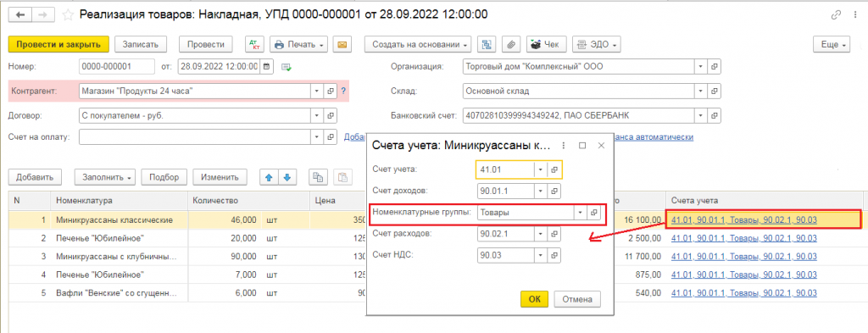Click Провести и закрыть
The image size is (868, 333).
click(58, 45)
